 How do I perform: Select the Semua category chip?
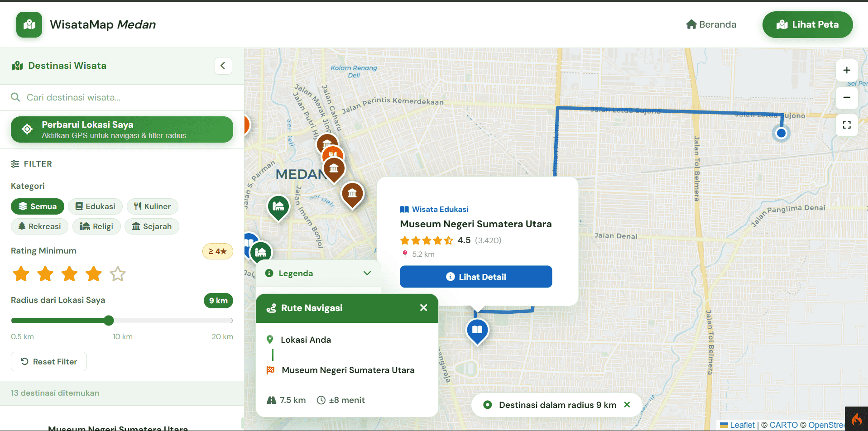point(38,206)
